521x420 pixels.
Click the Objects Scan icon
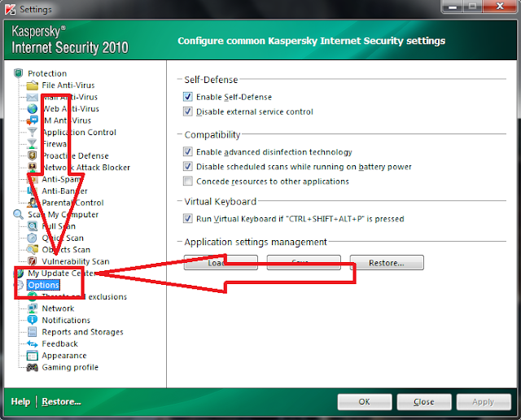[33, 249]
